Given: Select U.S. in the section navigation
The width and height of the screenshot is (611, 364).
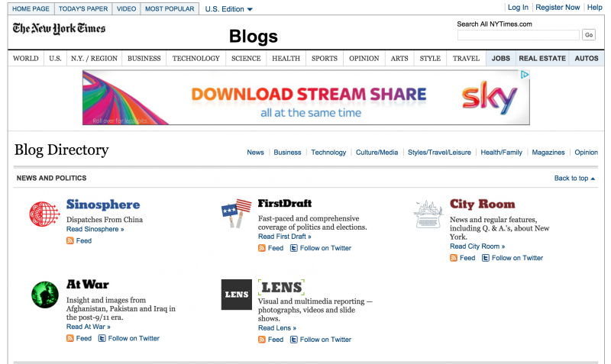Looking at the screenshot, I should point(55,59).
